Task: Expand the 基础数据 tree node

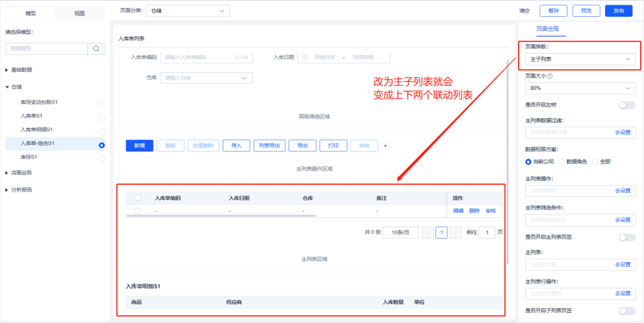Action: [7, 70]
